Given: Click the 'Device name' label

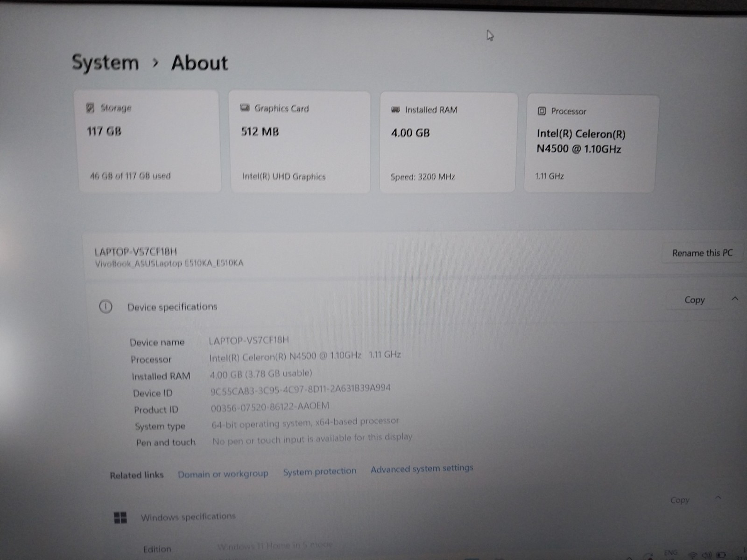Looking at the screenshot, I should (157, 343).
